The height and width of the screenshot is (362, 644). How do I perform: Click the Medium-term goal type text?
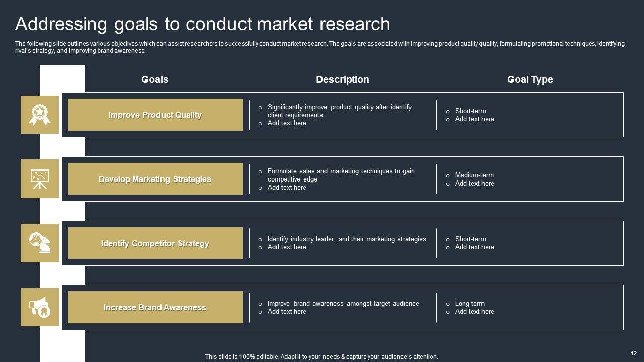474,175
